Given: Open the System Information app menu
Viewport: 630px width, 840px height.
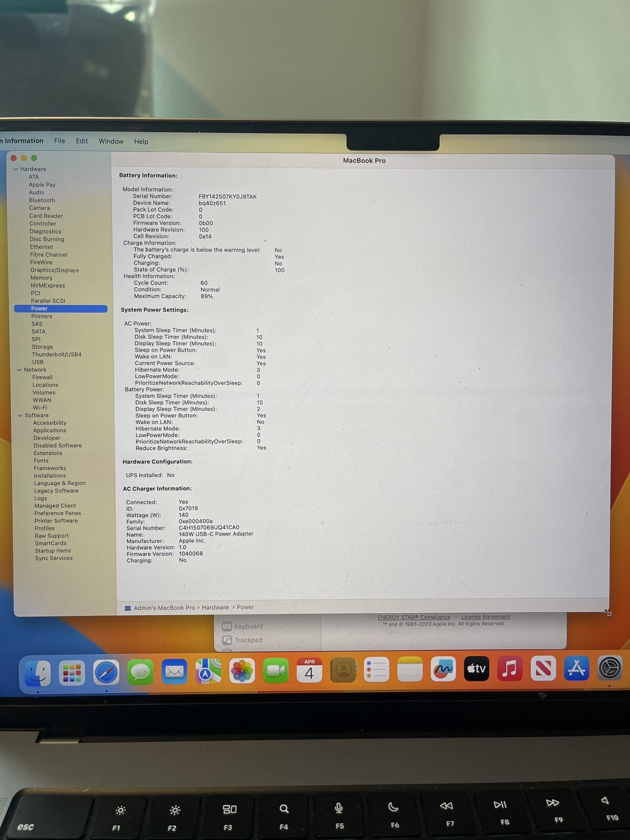Looking at the screenshot, I should pos(22,141).
